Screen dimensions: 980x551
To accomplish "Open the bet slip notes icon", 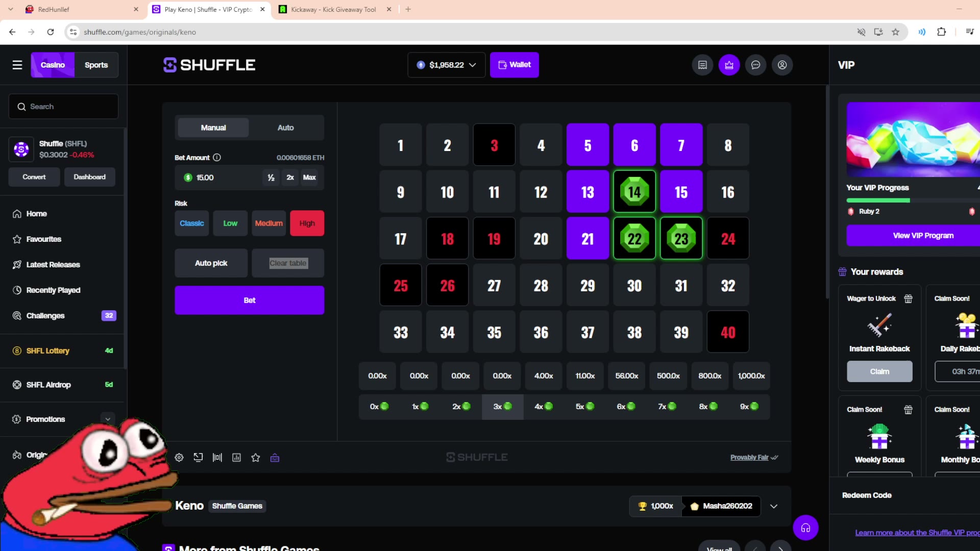I will (702, 65).
